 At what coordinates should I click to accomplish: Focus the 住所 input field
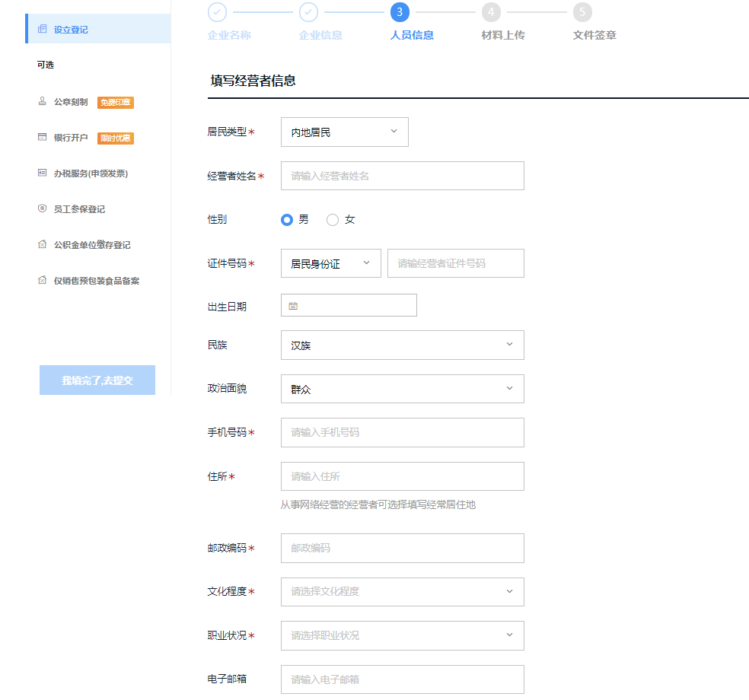[x=402, y=476]
